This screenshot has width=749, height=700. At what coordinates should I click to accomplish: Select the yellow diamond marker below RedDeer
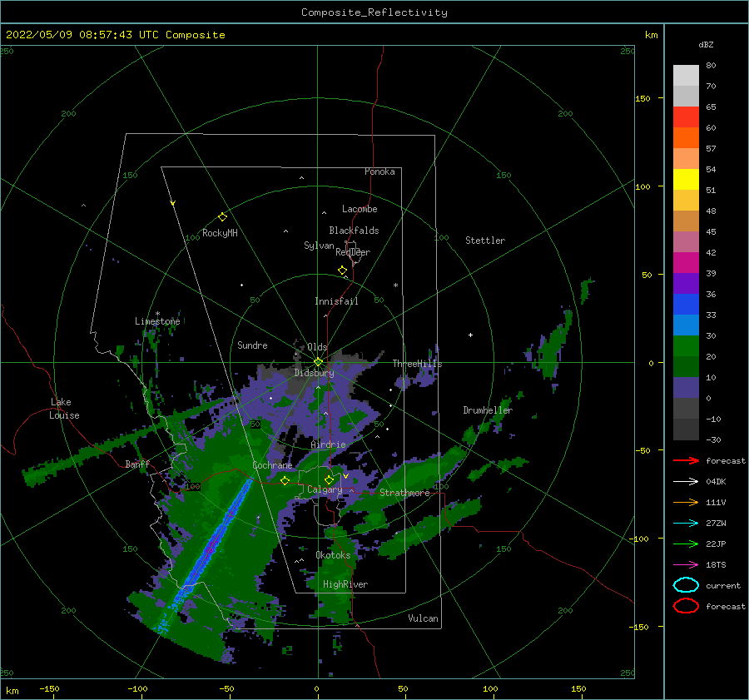(342, 270)
